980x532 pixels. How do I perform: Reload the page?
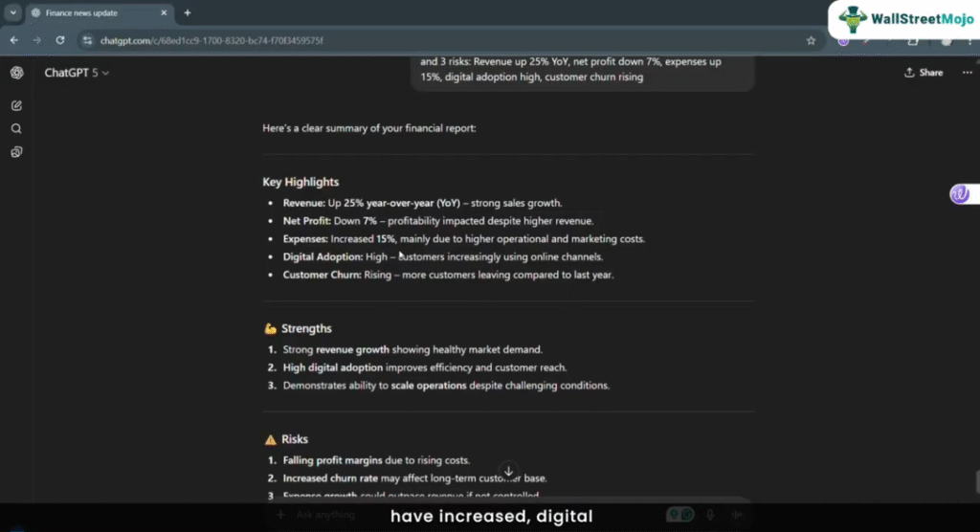(x=60, y=40)
